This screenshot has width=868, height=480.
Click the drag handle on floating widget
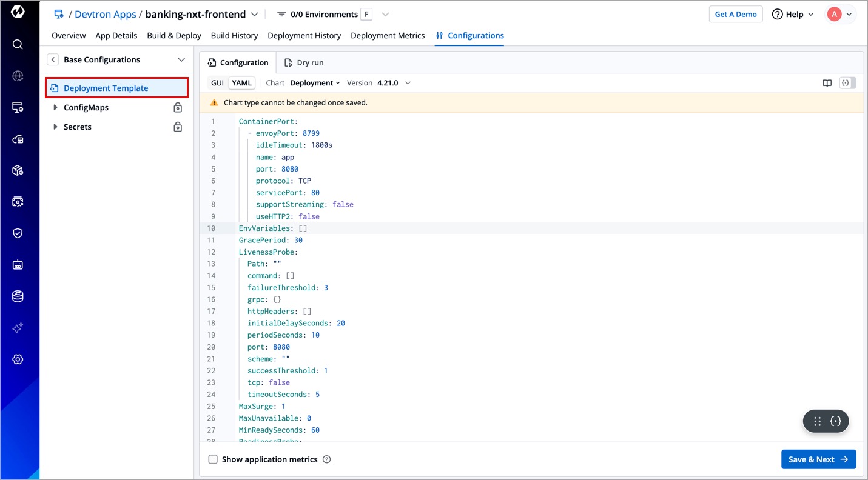click(x=817, y=421)
